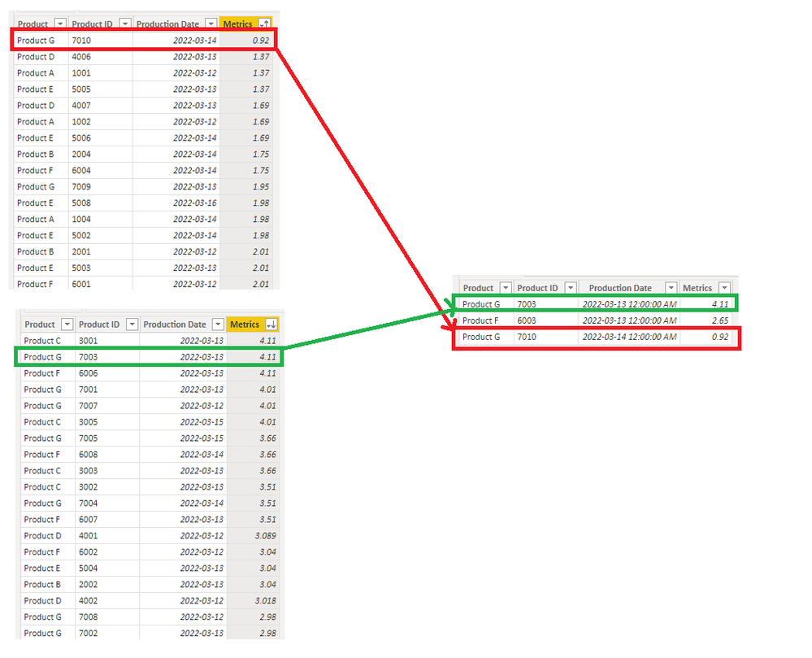Open Product filter dropdown in bottom-left table

pyautogui.click(x=67, y=325)
